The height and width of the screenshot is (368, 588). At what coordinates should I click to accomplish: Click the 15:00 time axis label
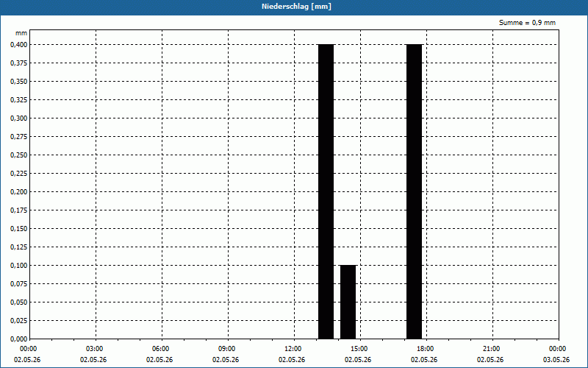click(359, 349)
